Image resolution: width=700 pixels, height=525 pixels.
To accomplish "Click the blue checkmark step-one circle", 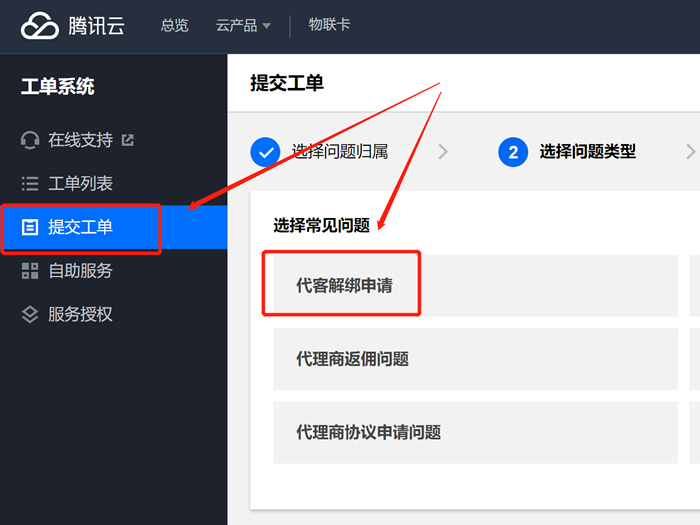I will [x=265, y=152].
